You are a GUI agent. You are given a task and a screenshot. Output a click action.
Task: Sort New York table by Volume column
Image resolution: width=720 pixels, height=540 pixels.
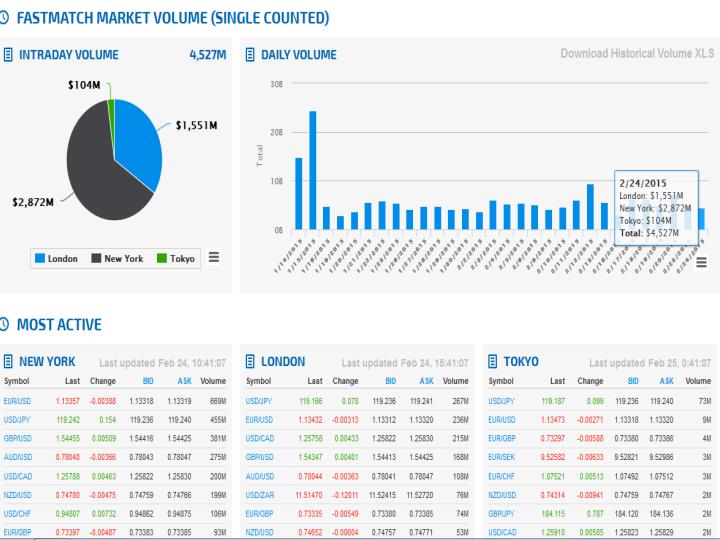coord(213,381)
